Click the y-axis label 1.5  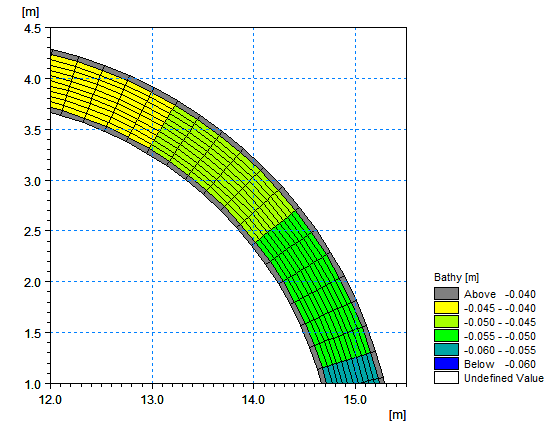pos(32,333)
